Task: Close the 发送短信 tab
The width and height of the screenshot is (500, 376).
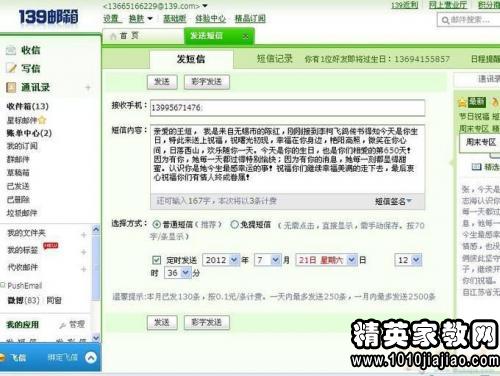Action: pos(245,36)
